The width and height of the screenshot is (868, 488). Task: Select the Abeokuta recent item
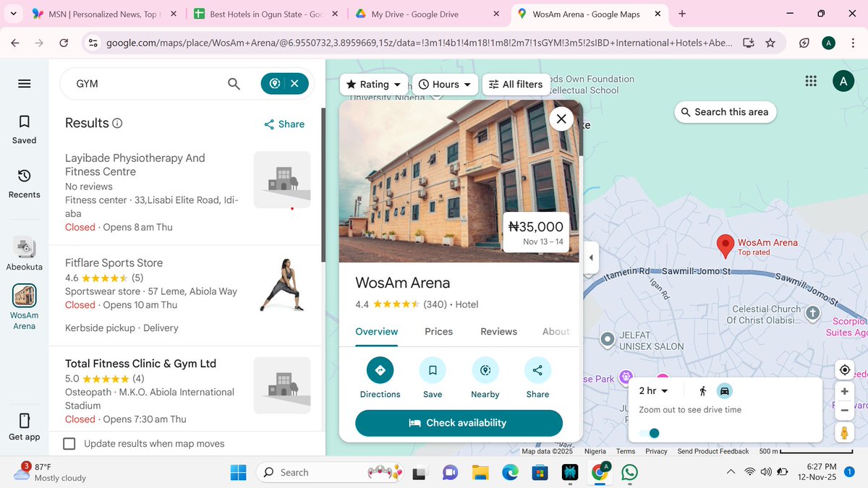(24, 254)
